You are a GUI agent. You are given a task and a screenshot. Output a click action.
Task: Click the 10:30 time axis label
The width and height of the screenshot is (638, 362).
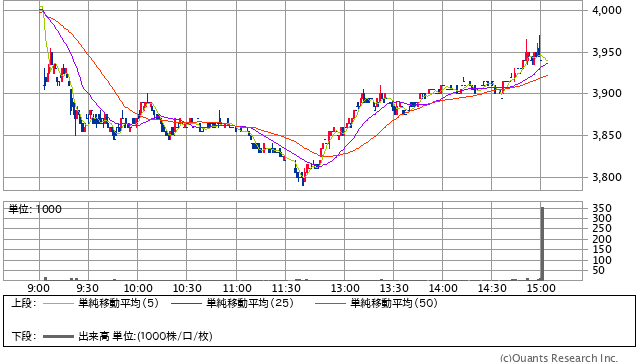point(187,288)
